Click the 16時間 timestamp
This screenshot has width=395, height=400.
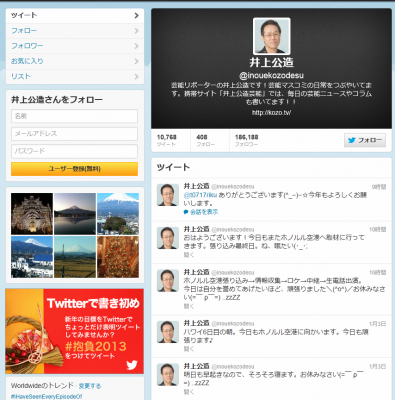click(x=378, y=273)
